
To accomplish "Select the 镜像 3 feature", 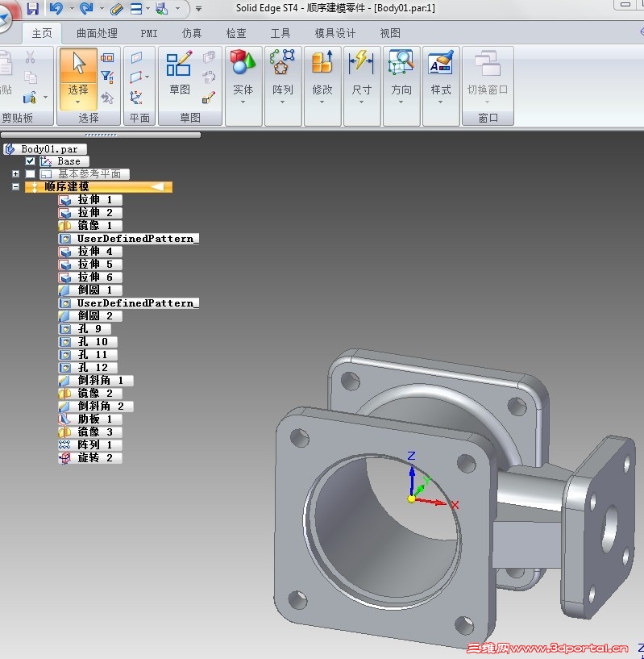I will pyautogui.click(x=90, y=432).
